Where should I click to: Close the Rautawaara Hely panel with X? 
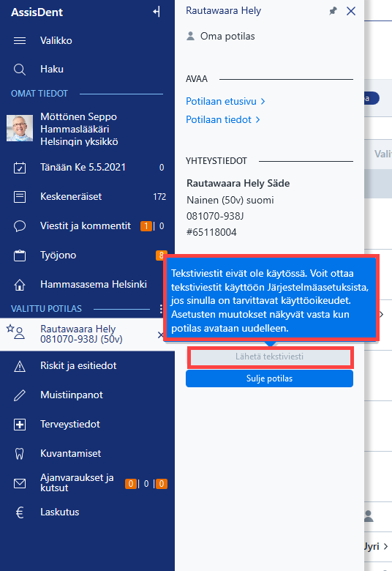click(x=351, y=11)
